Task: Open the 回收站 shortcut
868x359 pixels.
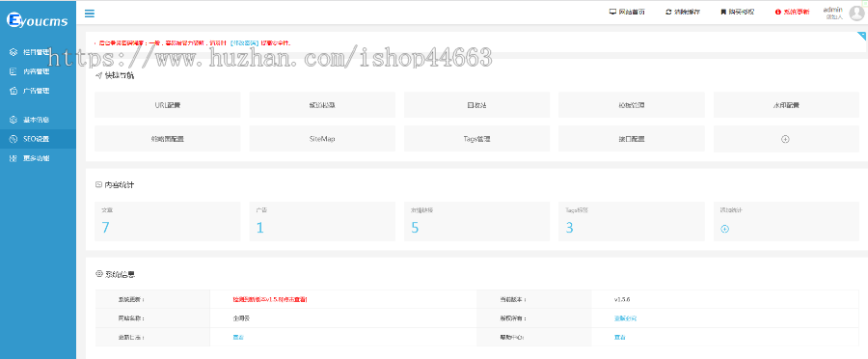Action: point(476,104)
